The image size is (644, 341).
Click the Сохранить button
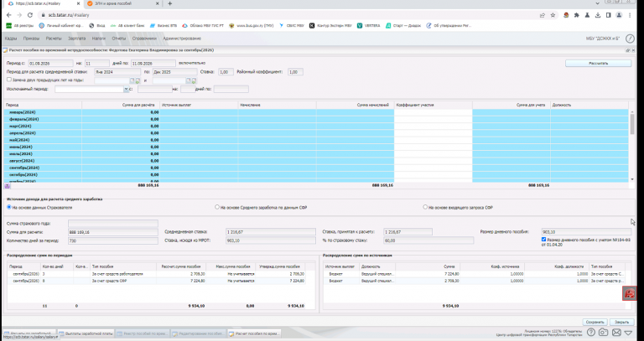click(595, 322)
